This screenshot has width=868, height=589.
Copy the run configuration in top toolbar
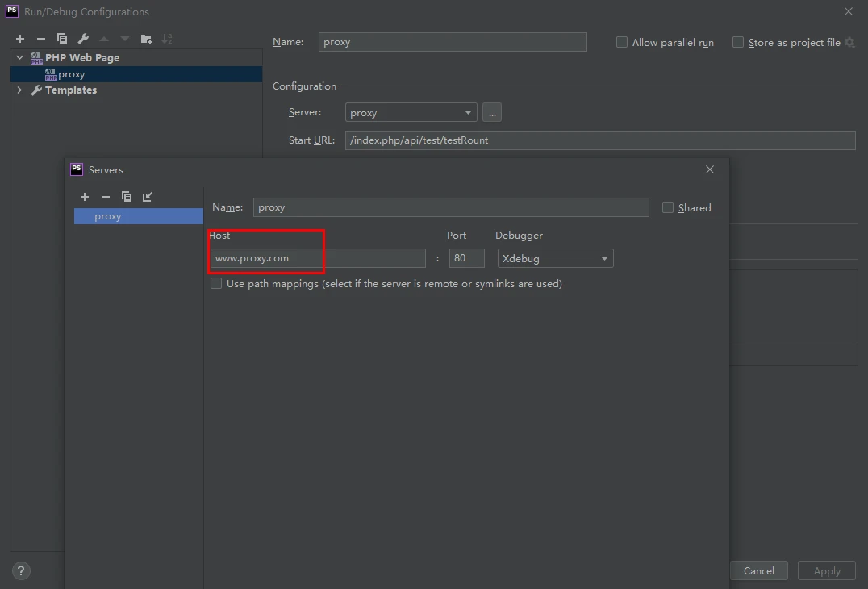[x=62, y=39]
